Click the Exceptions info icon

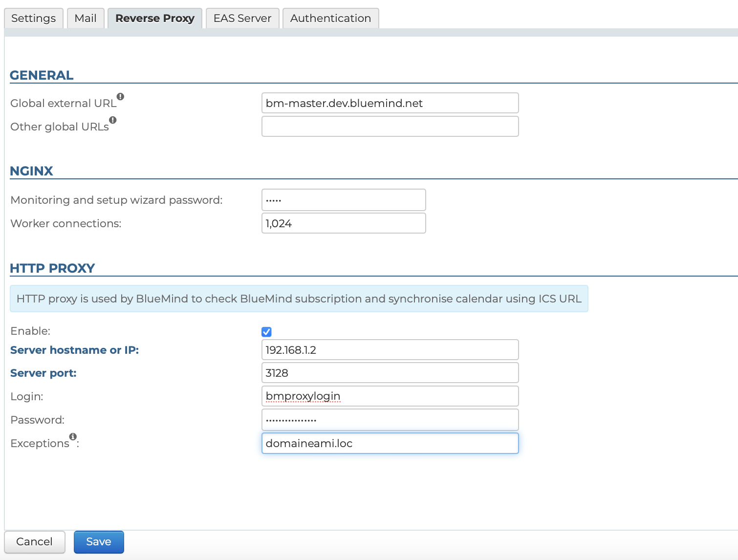[x=73, y=436]
